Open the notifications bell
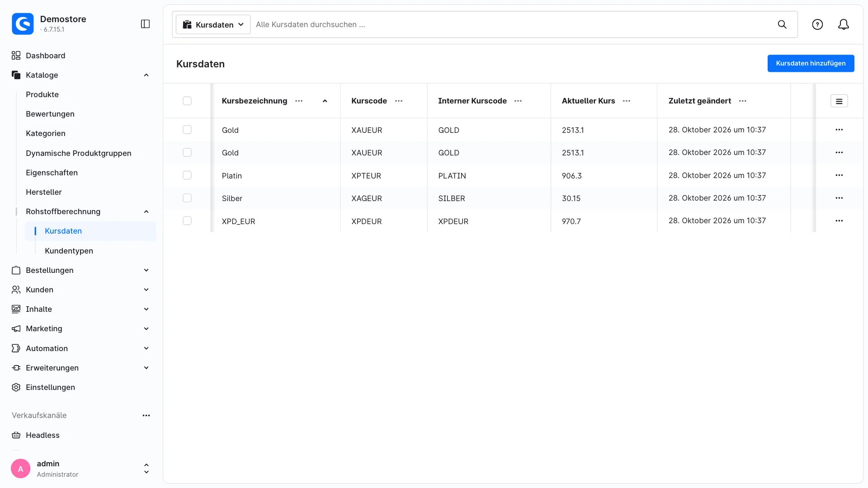Viewport: 868px width, 488px height. (844, 24)
